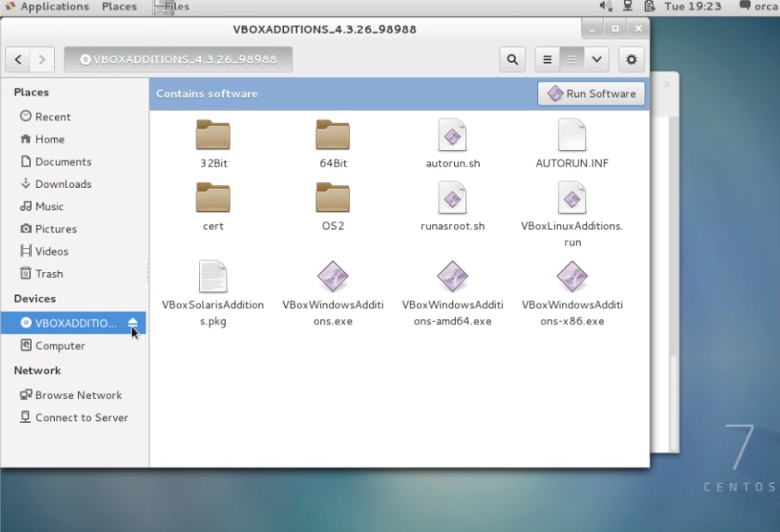The width and height of the screenshot is (780, 532).
Task: Click the network icon in top bar
Action: coord(628,7)
